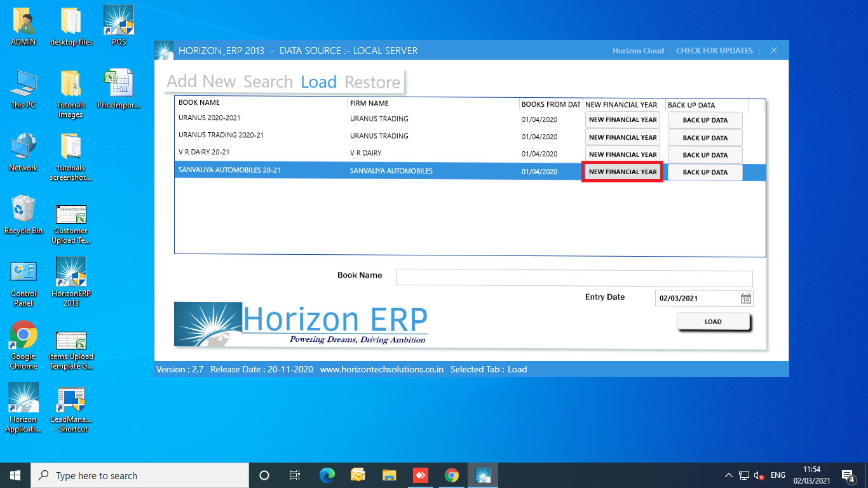Click the Horizon Cloud link
Viewport: 868px width, 488px height.
[638, 50]
